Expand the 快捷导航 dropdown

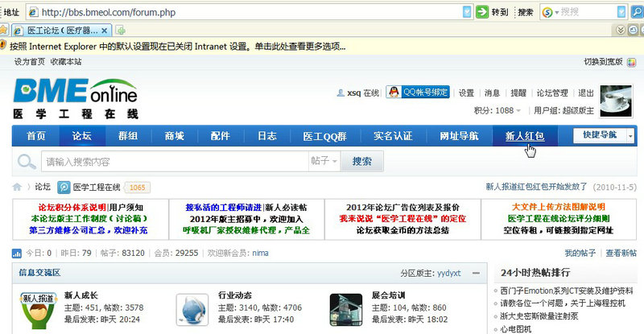[602, 135]
